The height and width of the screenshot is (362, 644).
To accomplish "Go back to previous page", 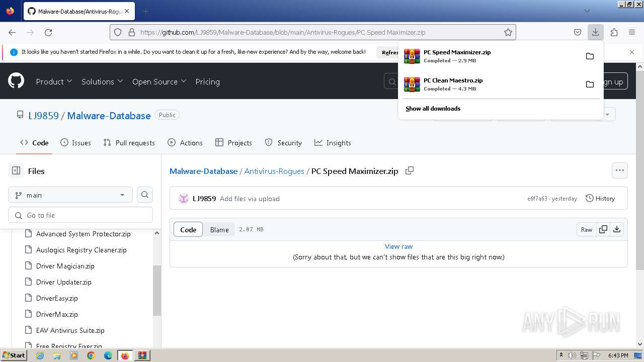I will point(12,32).
